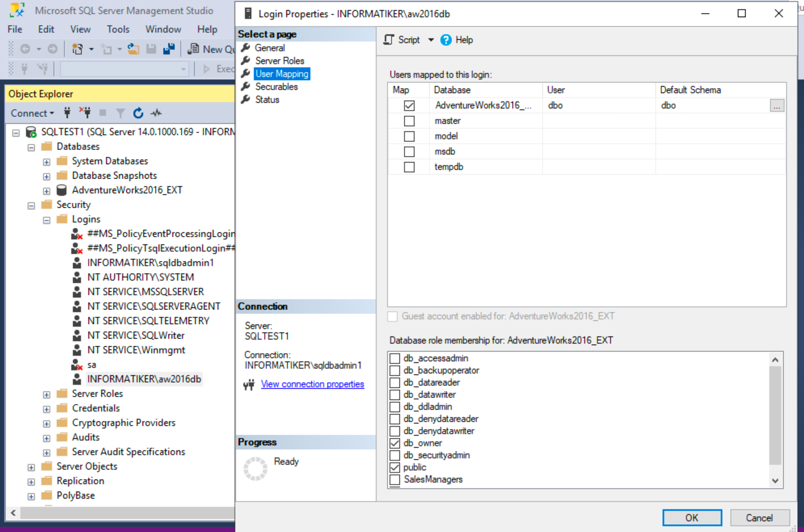Click the Help text button in dialog
This screenshot has width=804, height=532.
pos(464,40)
